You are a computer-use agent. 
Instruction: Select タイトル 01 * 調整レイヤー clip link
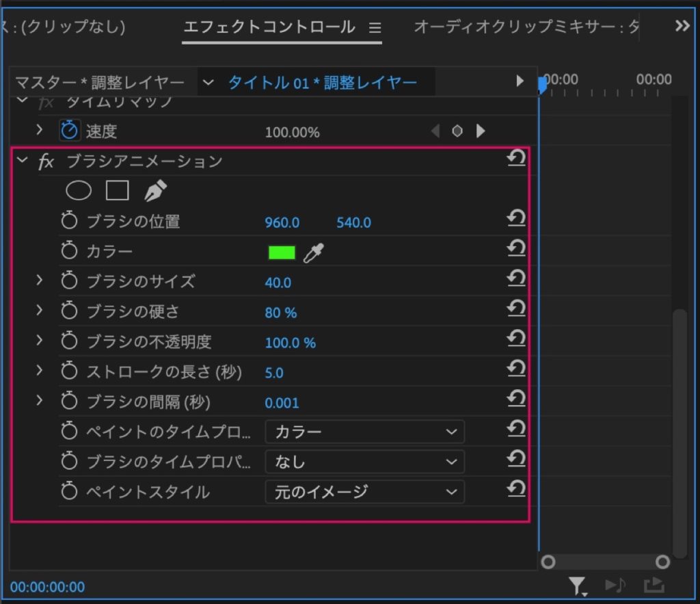pos(323,83)
